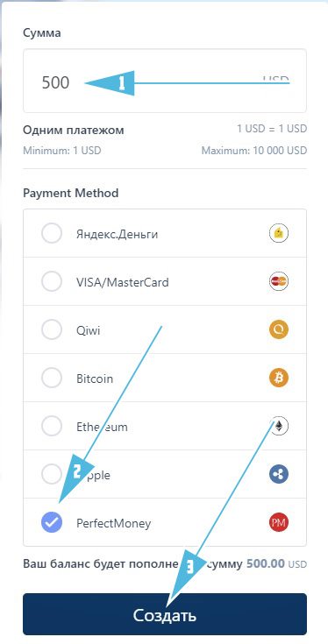Click the orange Bitcoin icon
This screenshot has width=328, height=644.
click(279, 378)
